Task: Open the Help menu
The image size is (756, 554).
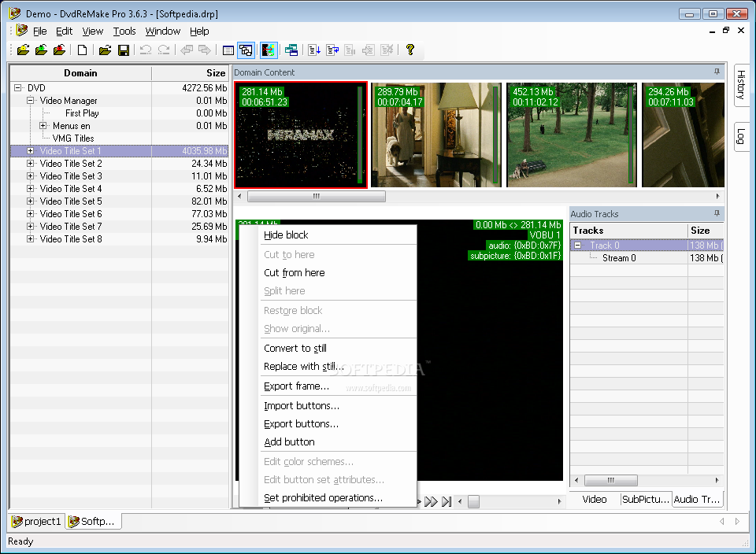Action: (x=199, y=31)
